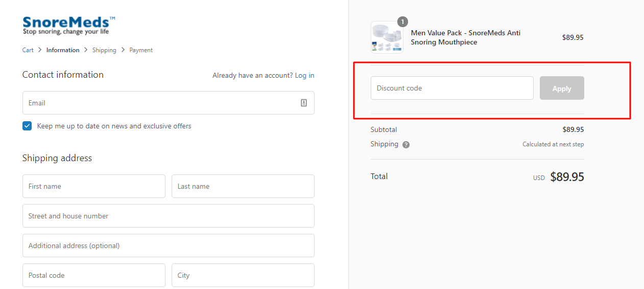644x289 pixels.
Task: Focus the Discount code field
Action: click(x=452, y=88)
